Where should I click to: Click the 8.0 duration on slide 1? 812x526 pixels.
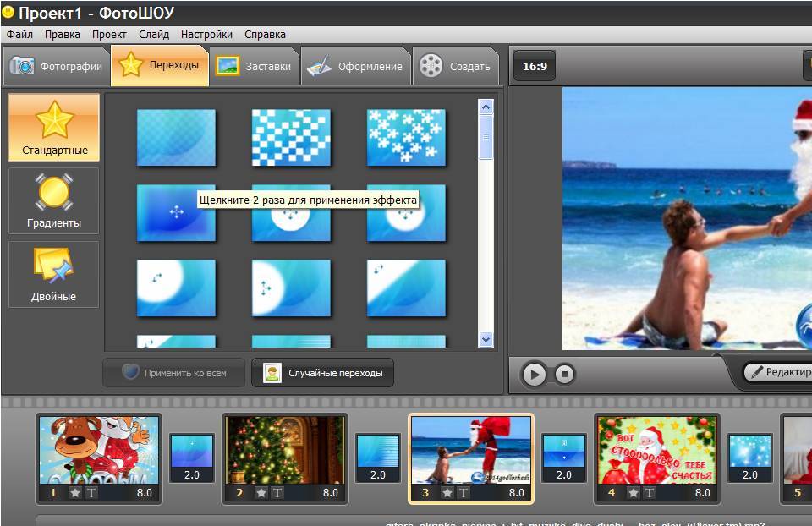[145, 493]
